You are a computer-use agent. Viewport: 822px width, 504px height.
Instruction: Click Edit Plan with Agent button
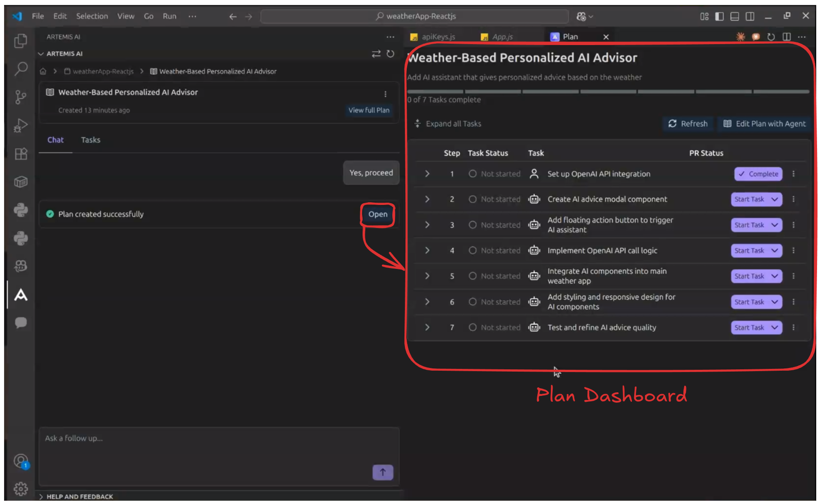pos(764,124)
